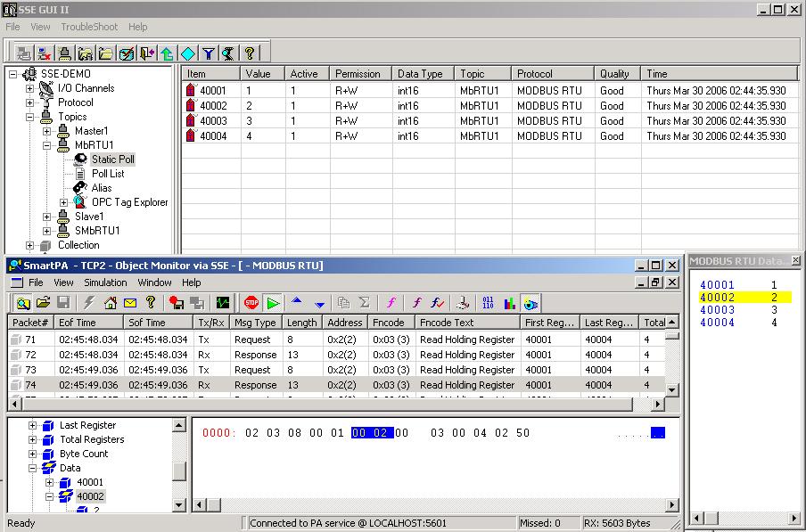806x532 pixels.
Task: Close the MODBUS RTU Data panel
Action: click(x=795, y=261)
